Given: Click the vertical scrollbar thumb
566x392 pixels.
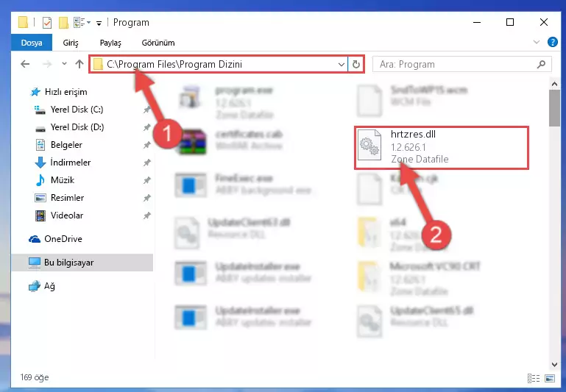Looking at the screenshot, I should 554,108.
